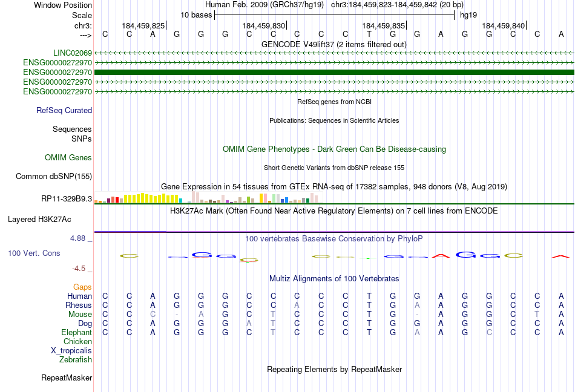Select the Zebrafish alignment row label

pos(76,360)
